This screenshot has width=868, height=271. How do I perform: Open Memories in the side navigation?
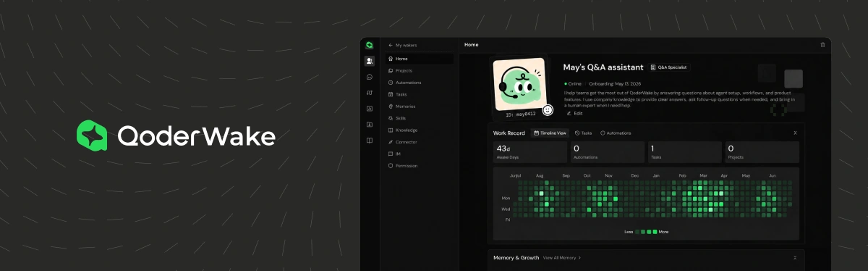(420, 107)
